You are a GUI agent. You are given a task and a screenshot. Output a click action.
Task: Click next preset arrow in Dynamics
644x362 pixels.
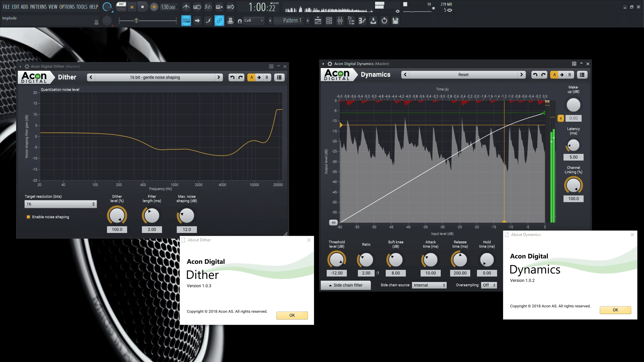click(522, 75)
